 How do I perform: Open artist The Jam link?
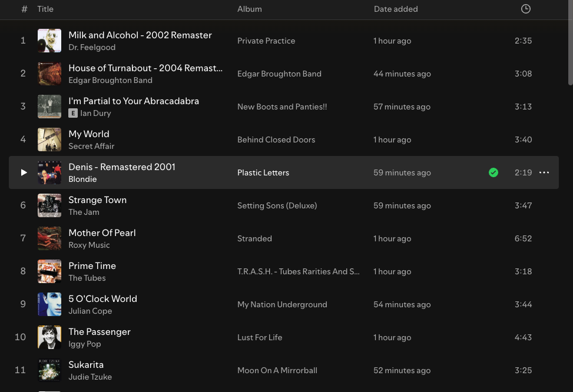[x=84, y=212]
